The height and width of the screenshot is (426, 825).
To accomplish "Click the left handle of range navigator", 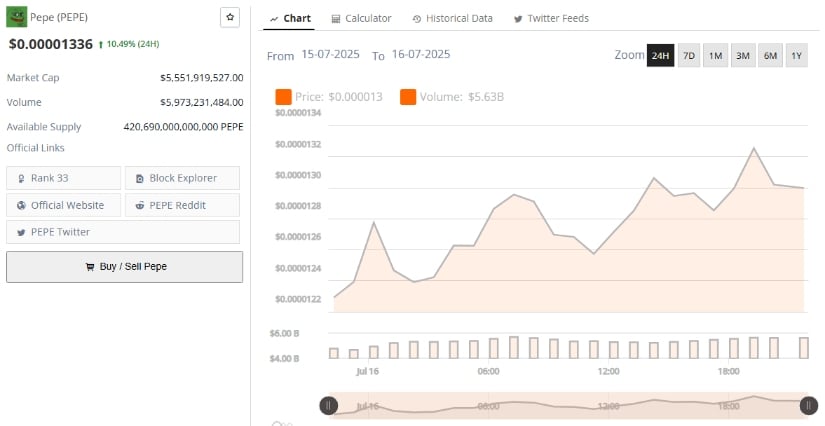I will [x=329, y=405].
